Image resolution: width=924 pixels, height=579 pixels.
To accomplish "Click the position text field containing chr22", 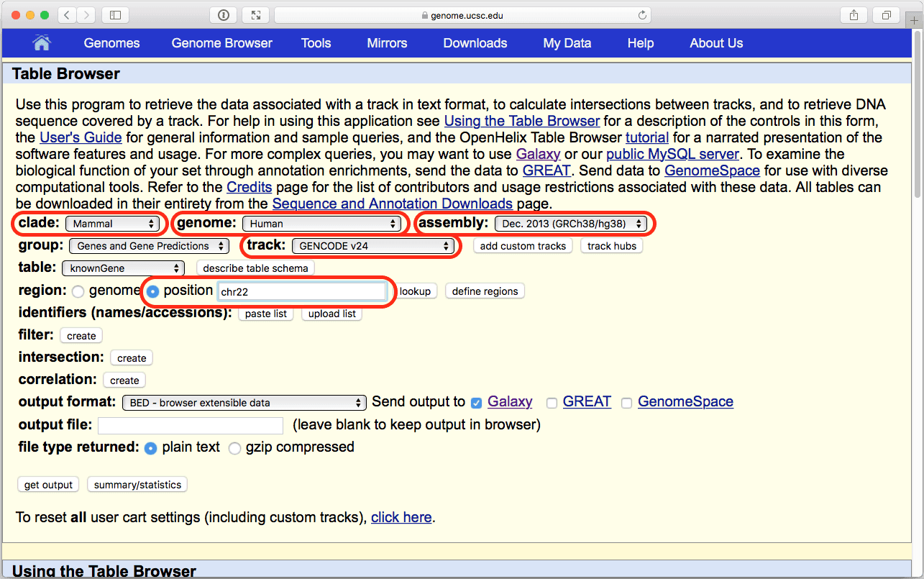I will click(x=301, y=291).
